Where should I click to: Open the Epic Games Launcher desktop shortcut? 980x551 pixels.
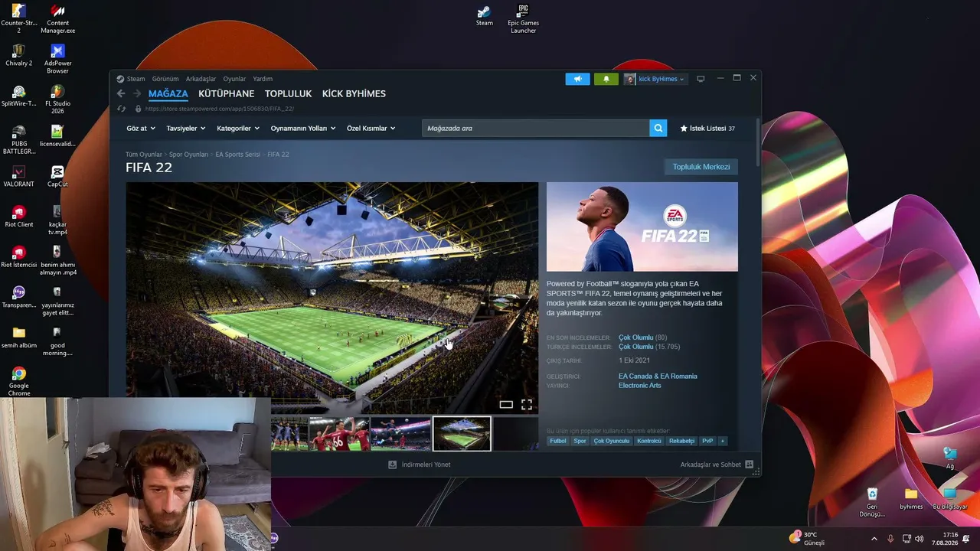(x=524, y=18)
